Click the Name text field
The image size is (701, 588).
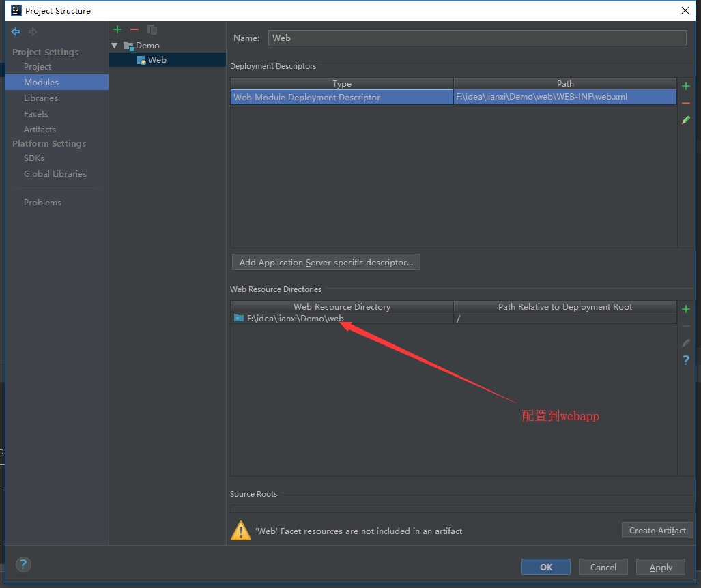(x=476, y=38)
